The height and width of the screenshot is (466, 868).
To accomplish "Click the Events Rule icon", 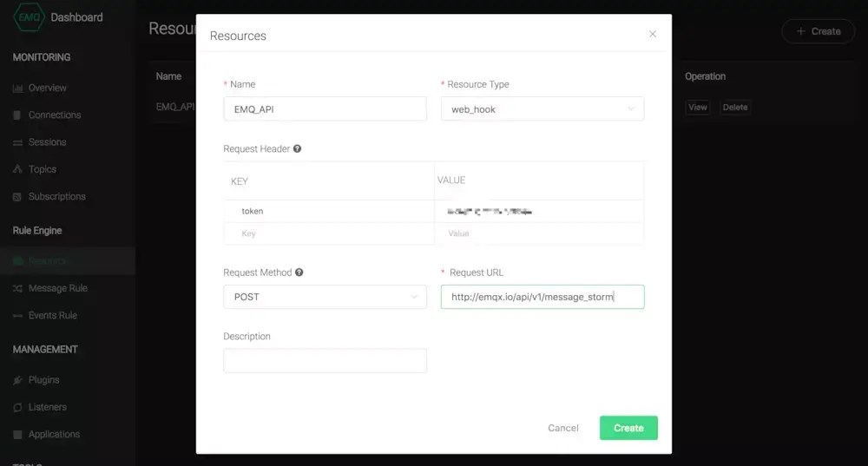I will point(17,316).
